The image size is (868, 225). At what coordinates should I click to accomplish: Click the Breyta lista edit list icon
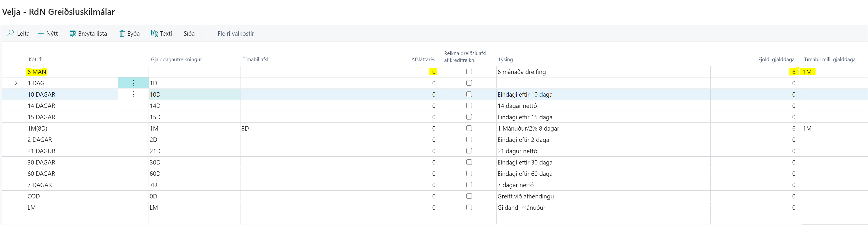tap(73, 33)
